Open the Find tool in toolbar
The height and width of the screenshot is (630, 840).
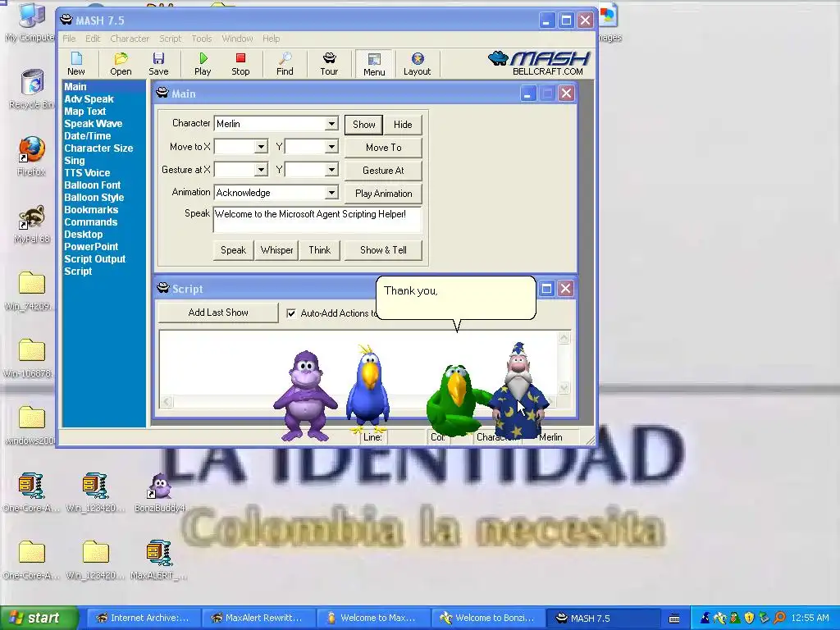(285, 64)
